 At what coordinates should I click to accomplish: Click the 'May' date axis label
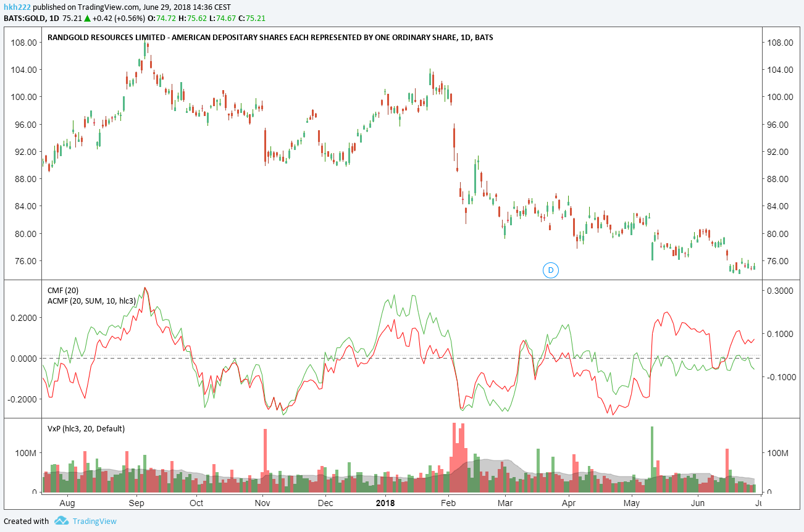(x=632, y=503)
